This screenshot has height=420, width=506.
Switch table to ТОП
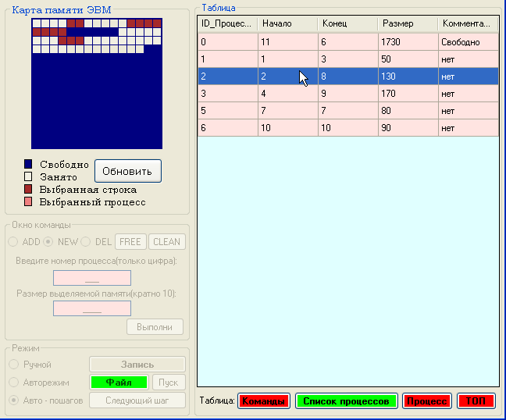pos(476,401)
